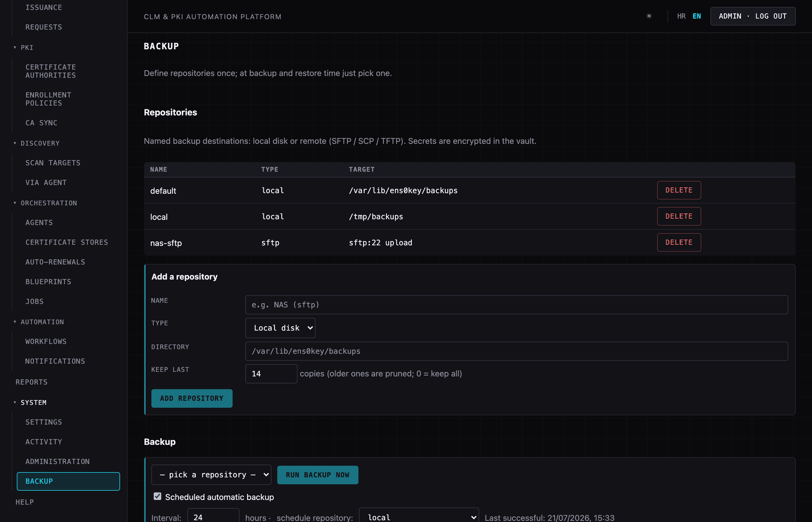Open Enrollment Policies page
The height and width of the screenshot is (522, 812).
48,99
